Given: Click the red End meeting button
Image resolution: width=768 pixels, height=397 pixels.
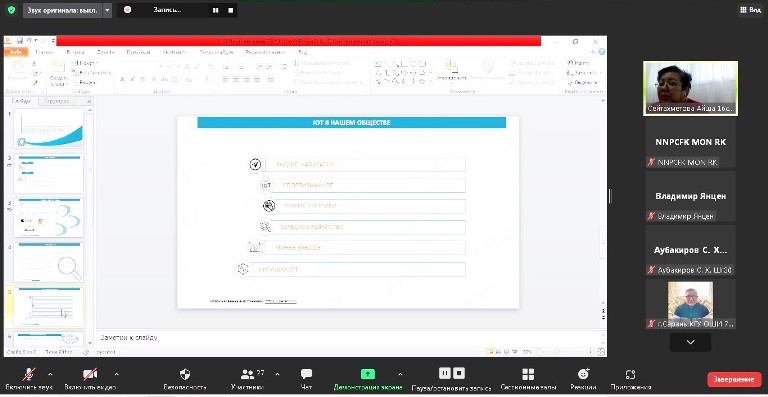Looking at the screenshot, I should click(734, 379).
